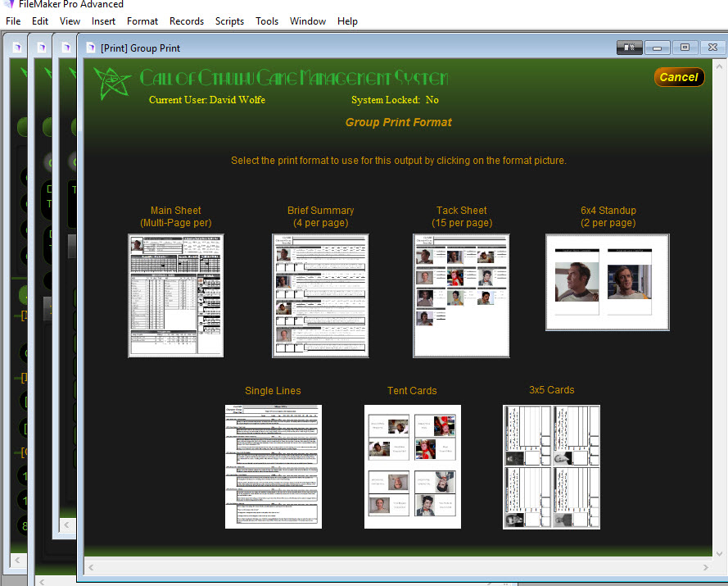The image size is (728, 586).
Task: Click the "6x4 Standup (2 per page)" label
Action: [x=608, y=216]
